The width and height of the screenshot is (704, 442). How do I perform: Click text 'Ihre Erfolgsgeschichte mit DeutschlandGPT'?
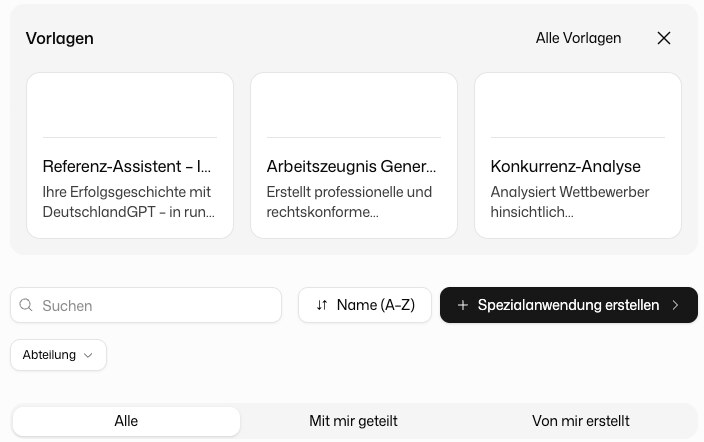click(x=128, y=202)
